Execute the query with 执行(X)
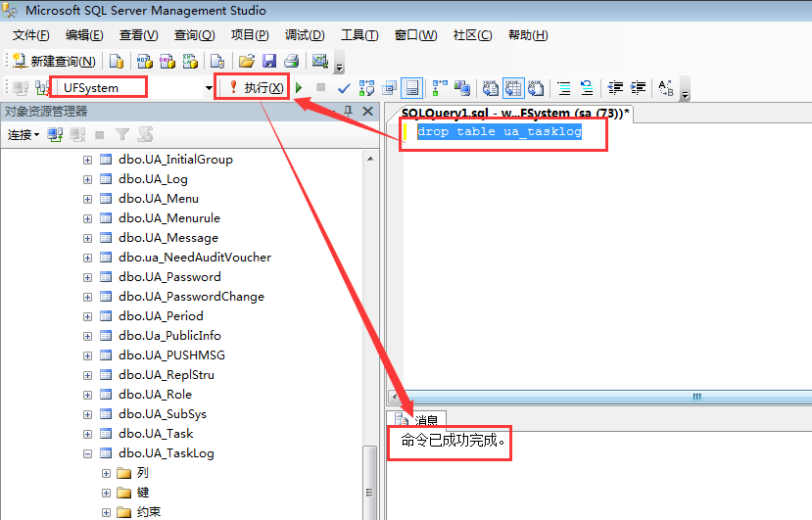Image resolution: width=812 pixels, height=520 pixels. coord(257,88)
